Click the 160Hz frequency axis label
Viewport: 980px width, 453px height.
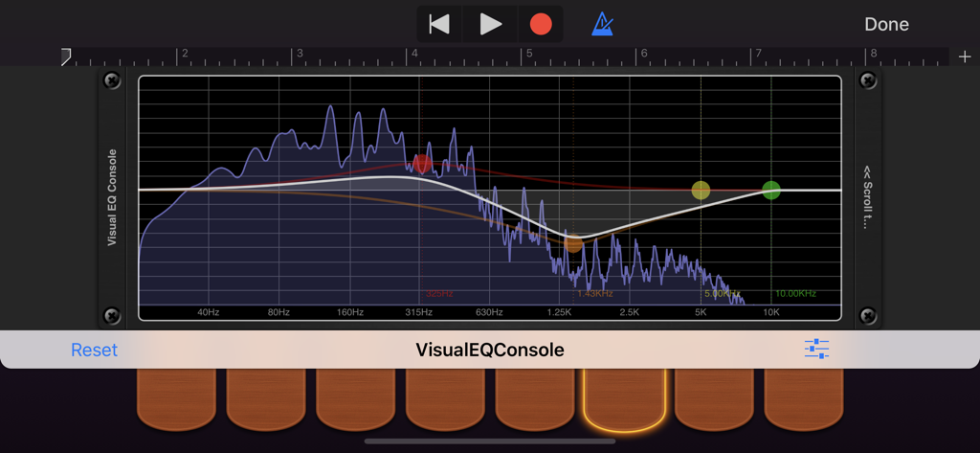click(350, 312)
